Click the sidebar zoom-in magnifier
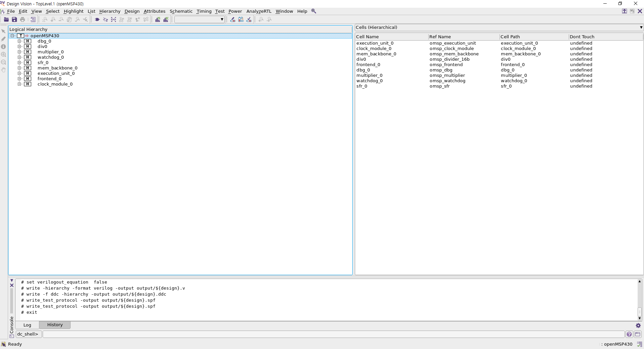The width and height of the screenshot is (644, 349). pyautogui.click(x=3, y=54)
